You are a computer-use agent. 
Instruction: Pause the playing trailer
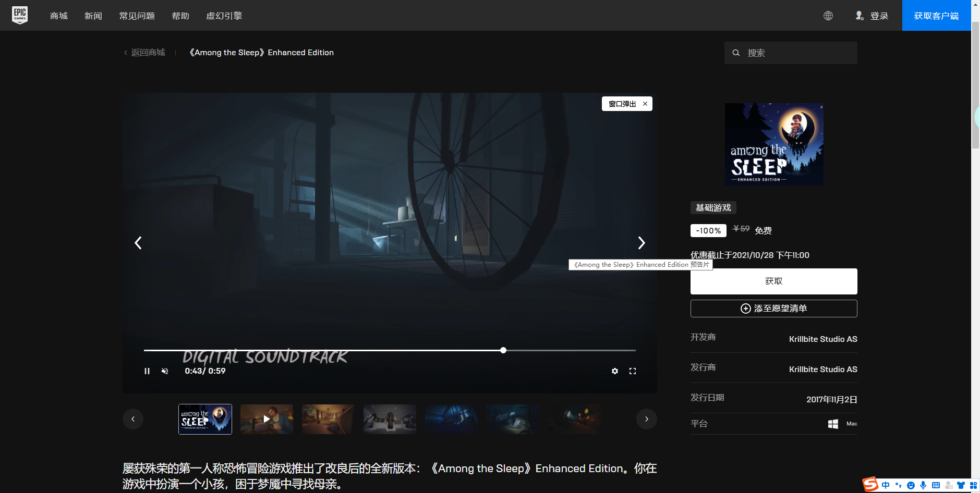[148, 371]
